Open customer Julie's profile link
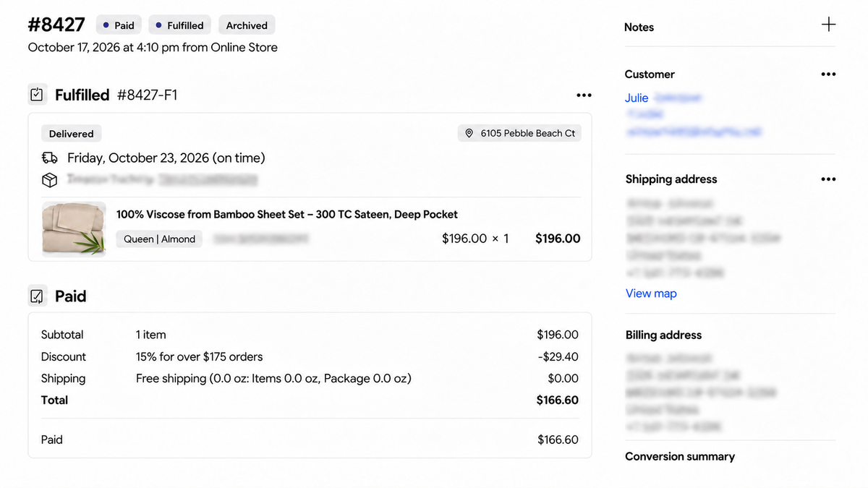Image resolution: width=868 pixels, height=488 pixels. pos(637,98)
